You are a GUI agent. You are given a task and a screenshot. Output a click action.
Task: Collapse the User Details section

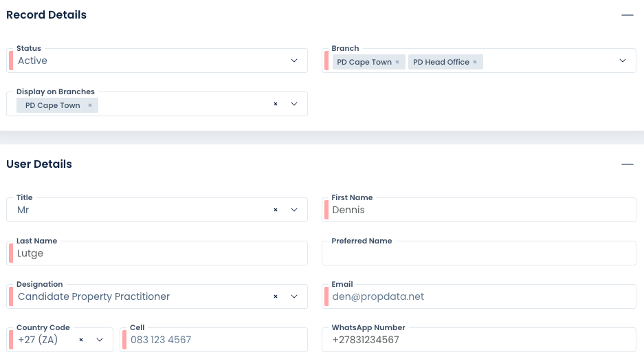tap(627, 164)
